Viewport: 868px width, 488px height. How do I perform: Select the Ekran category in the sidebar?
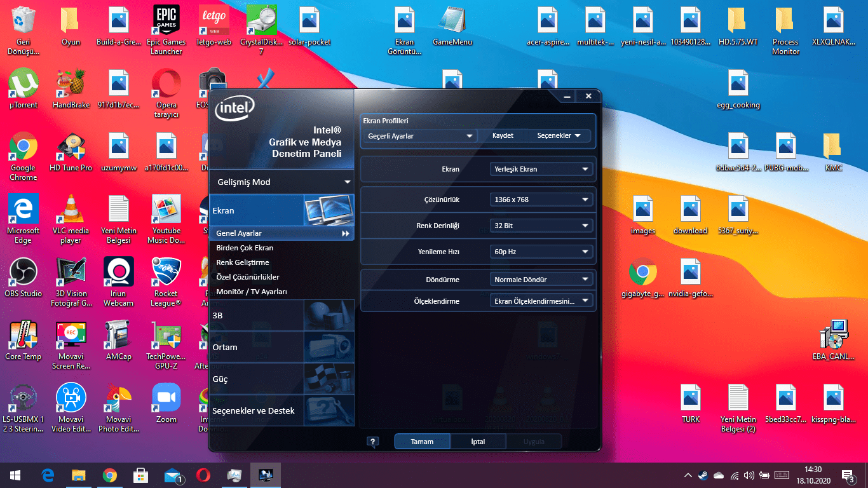[281, 210]
